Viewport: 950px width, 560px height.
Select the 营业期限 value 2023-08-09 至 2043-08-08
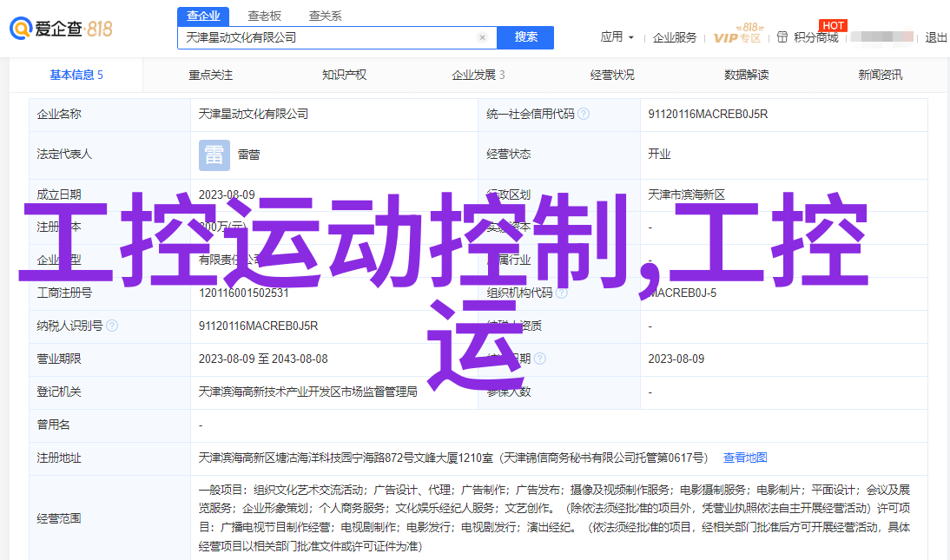(263, 359)
